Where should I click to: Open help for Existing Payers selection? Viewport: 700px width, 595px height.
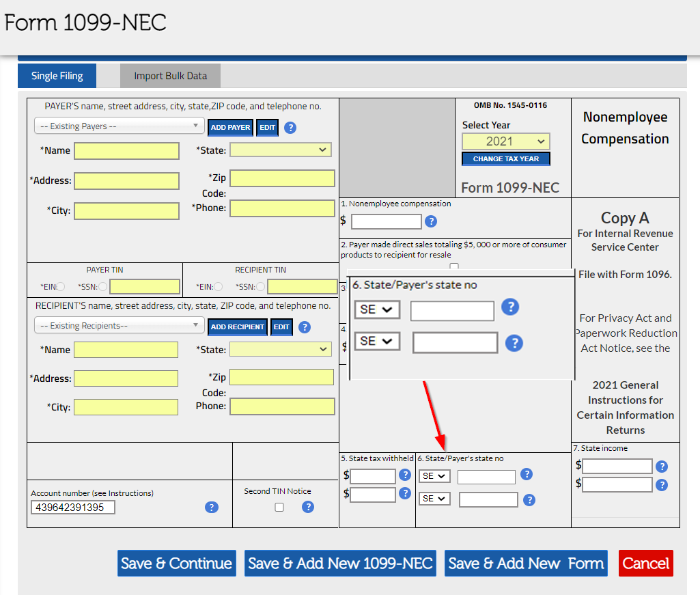pos(290,128)
